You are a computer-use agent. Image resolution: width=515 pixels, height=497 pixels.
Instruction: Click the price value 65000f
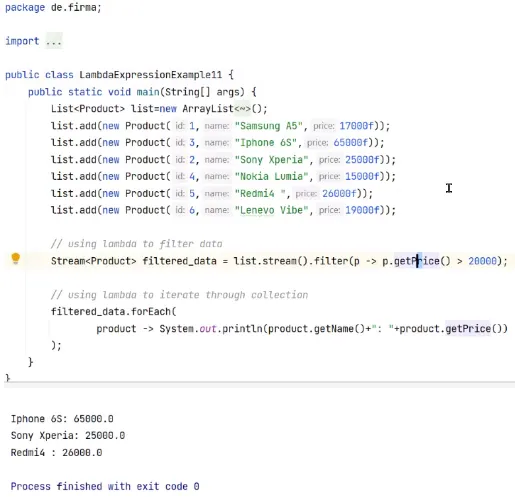coord(351,143)
